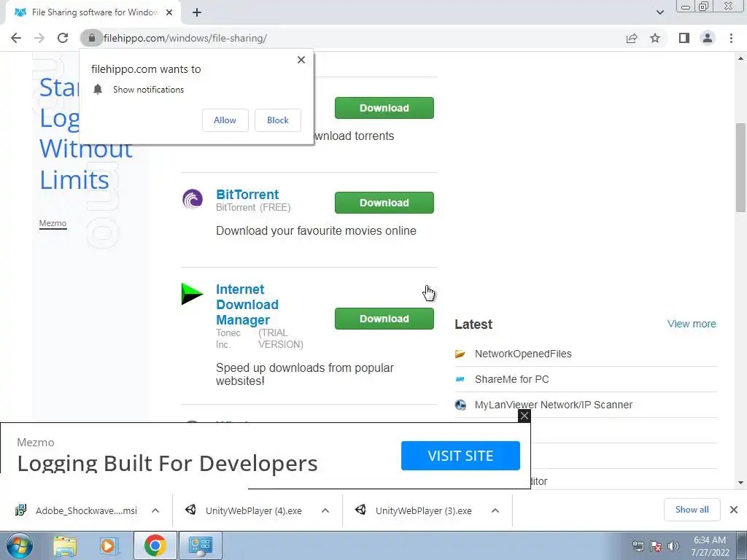Expand options for Adobe_Shockwave download
747x560 pixels.
tap(155, 510)
